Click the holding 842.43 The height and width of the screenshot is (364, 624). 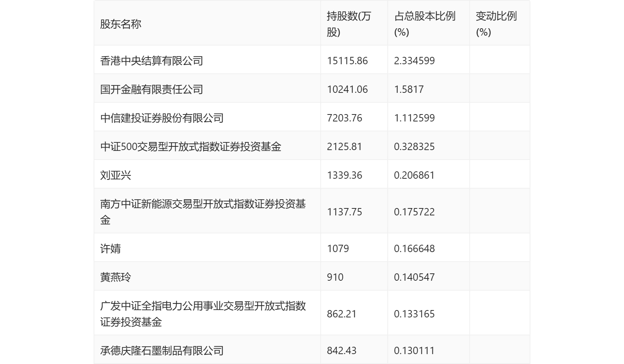point(342,350)
